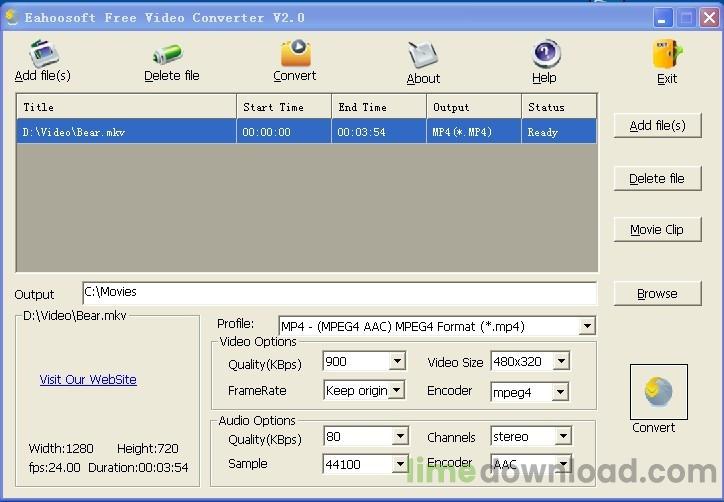
Task: Open the FrameRate dropdown
Action: click(x=397, y=390)
